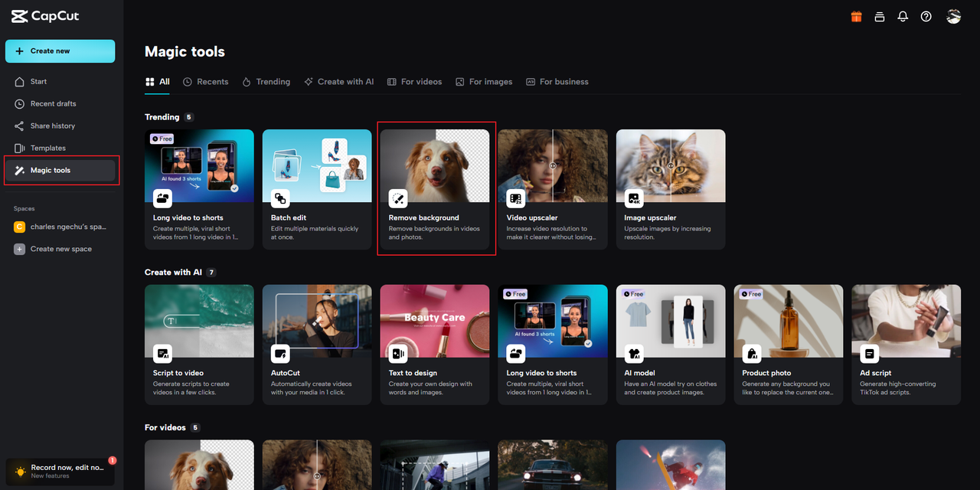This screenshot has height=490, width=980.
Task: Open the Record now new features banner
Action: coord(60,472)
